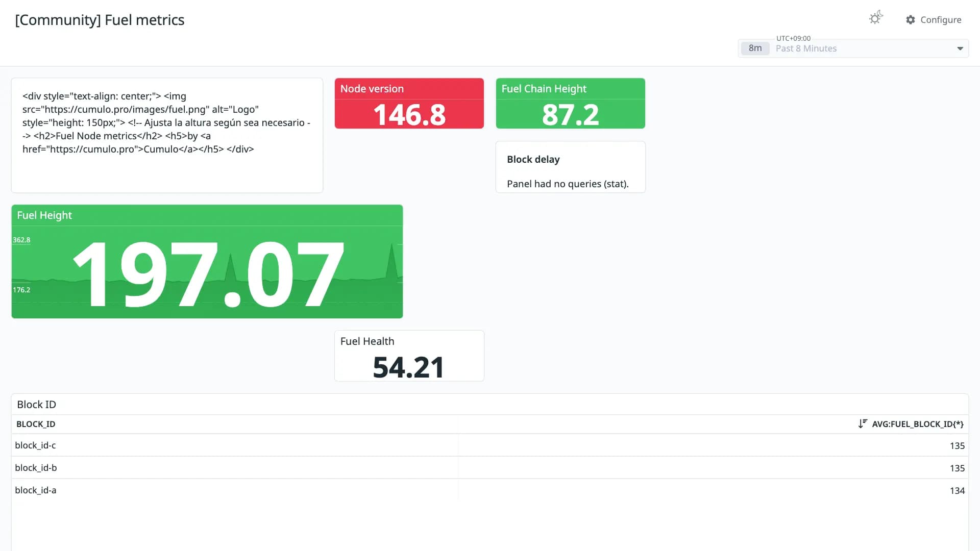Click the 146.8 Node version value
Viewport: 980px width, 551px height.
pos(409,115)
